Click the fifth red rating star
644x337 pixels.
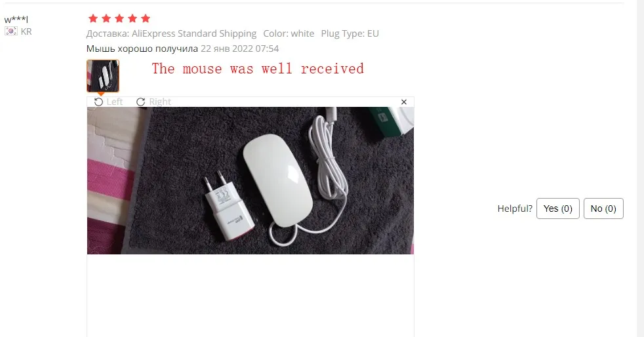(x=146, y=18)
